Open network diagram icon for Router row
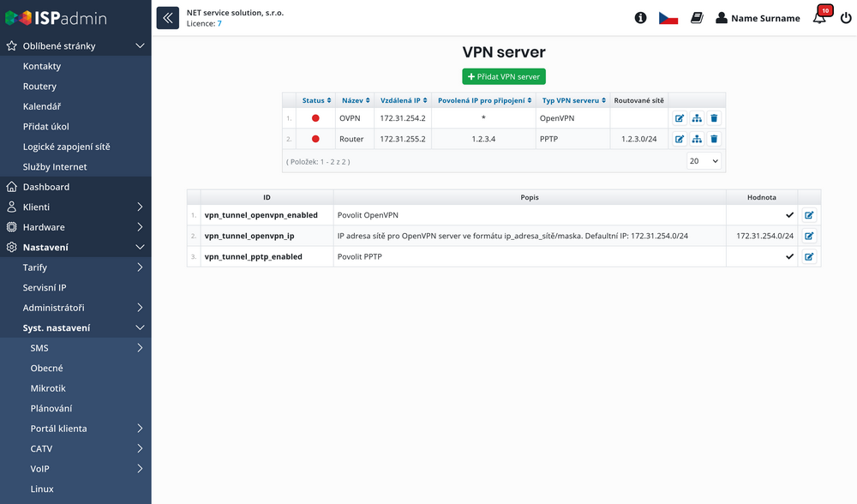The height and width of the screenshot is (504, 857). [697, 139]
